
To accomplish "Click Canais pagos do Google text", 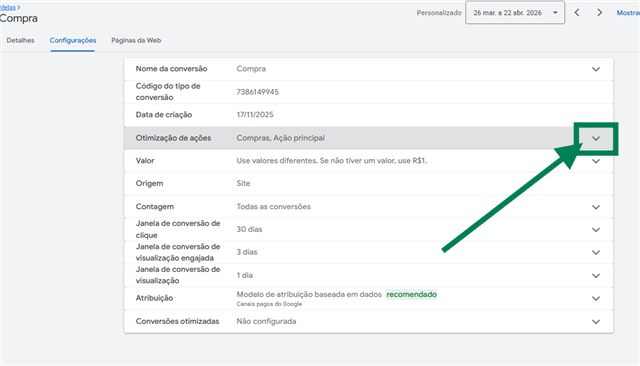I will pos(269,304).
